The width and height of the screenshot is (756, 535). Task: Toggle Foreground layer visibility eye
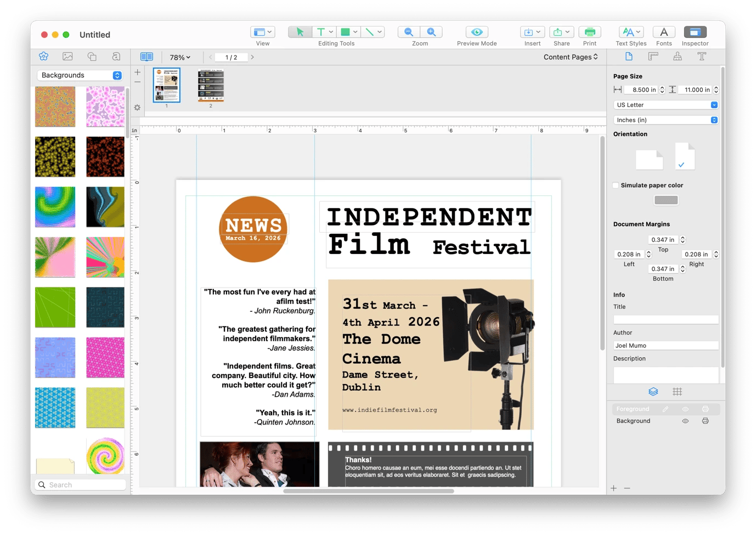point(685,409)
